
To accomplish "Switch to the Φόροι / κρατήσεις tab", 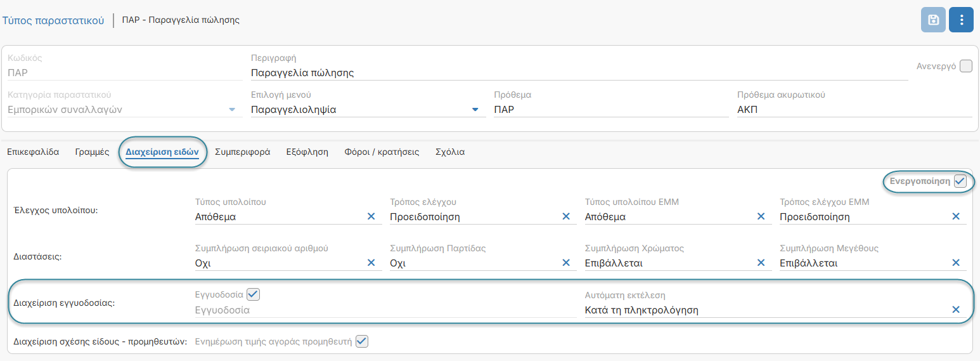I will coord(382,152).
